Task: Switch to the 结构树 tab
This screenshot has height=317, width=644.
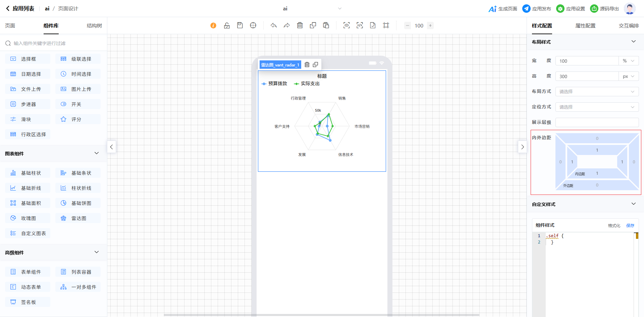Action: pos(94,26)
